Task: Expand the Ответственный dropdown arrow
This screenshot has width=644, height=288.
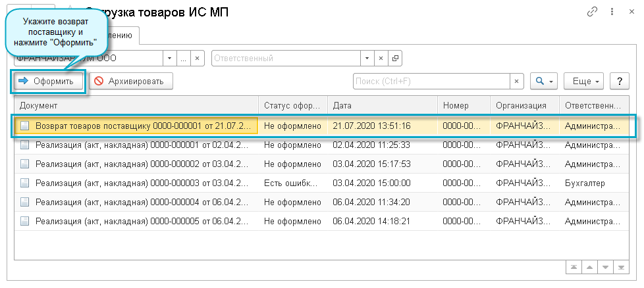Action: click(365, 58)
